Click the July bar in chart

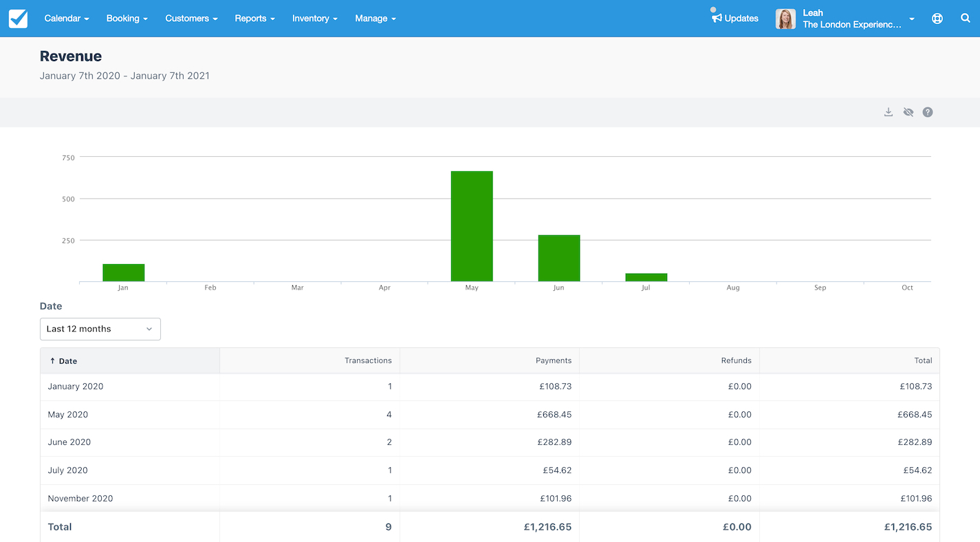point(646,277)
